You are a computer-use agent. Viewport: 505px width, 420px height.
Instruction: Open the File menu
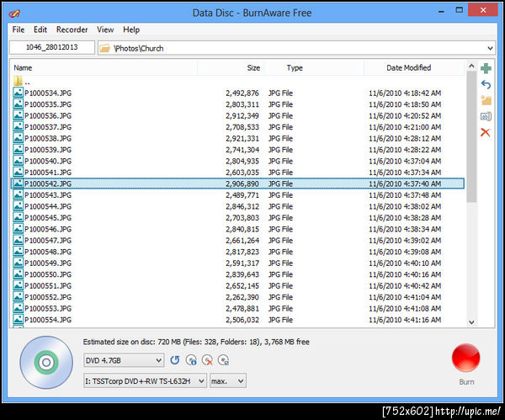[19, 29]
